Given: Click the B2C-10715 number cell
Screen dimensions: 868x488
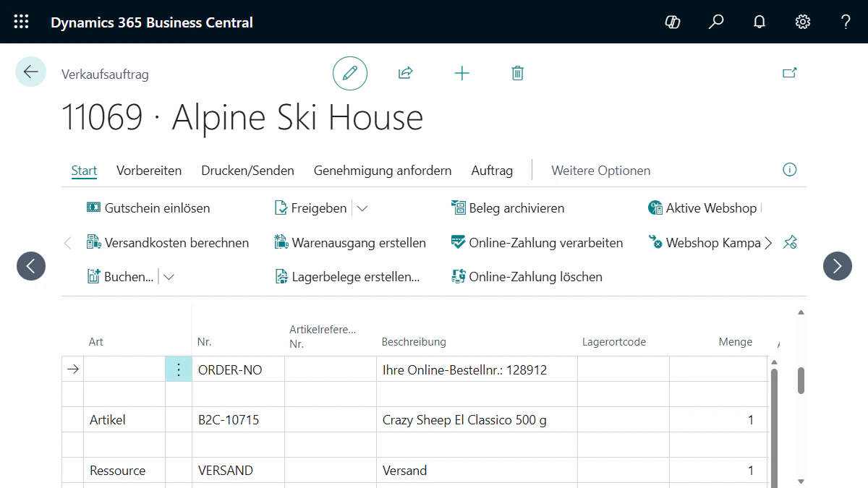Looking at the screenshot, I should click(238, 420).
